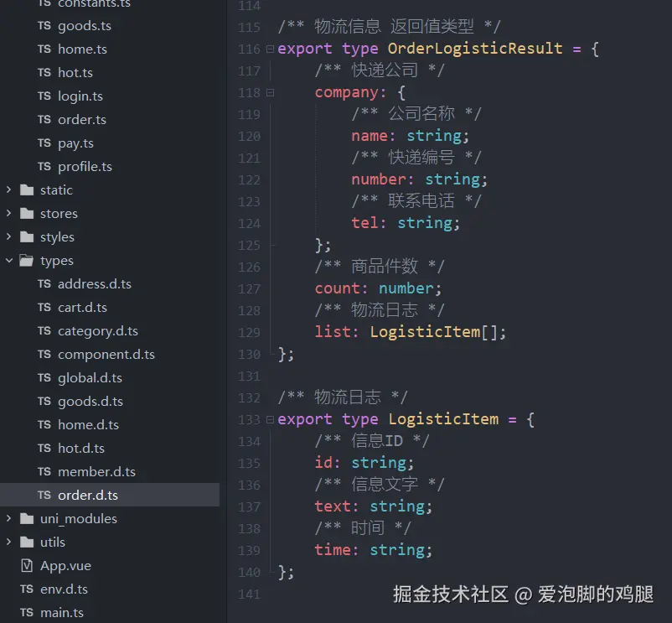Open hot.ts file
This screenshot has height=623, width=672.
pyautogui.click(x=75, y=72)
